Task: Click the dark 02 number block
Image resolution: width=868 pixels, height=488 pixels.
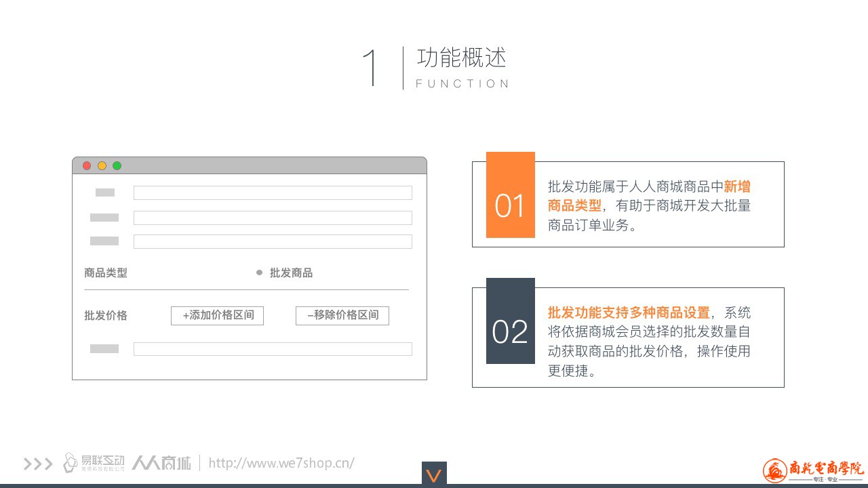Action: [x=511, y=321]
